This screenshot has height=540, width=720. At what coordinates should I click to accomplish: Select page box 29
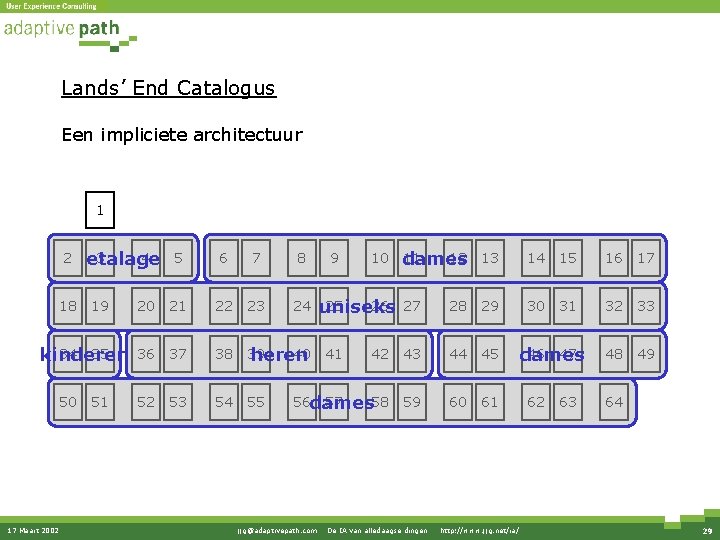pos(490,306)
